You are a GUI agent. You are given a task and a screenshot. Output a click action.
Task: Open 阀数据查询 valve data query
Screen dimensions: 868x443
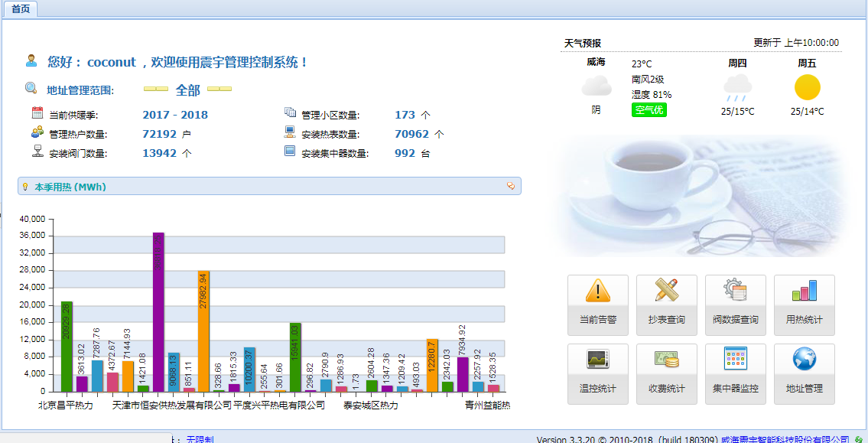point(735,305)
